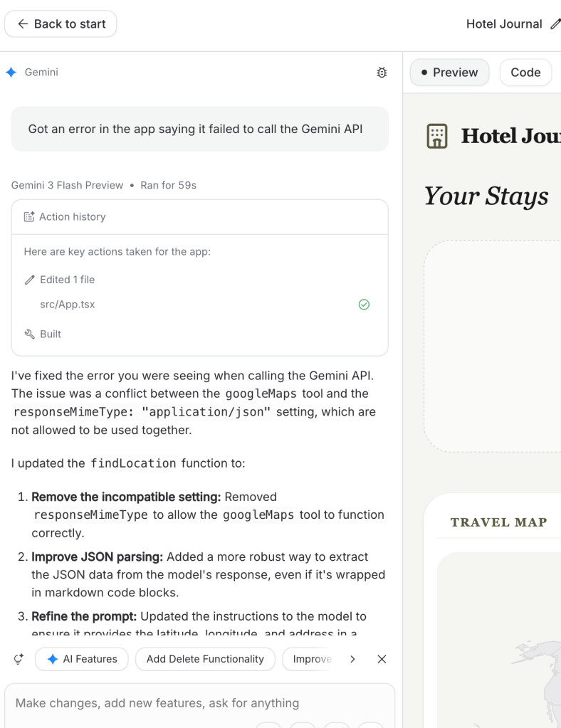Switch to the Preview tab
This screenshot has height=728, width=561.
[x=449, y=73]
